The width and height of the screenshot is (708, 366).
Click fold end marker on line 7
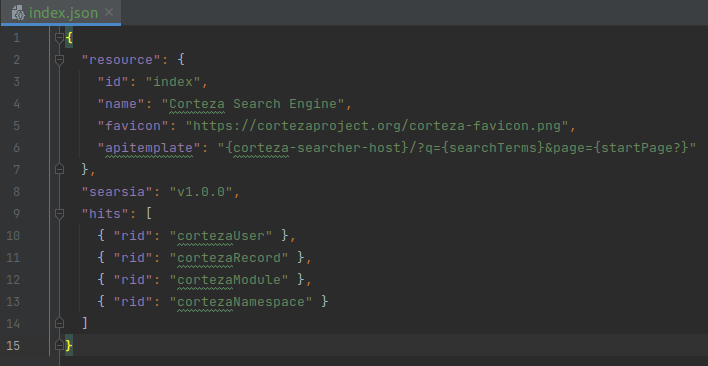click(x=59, y=169)
